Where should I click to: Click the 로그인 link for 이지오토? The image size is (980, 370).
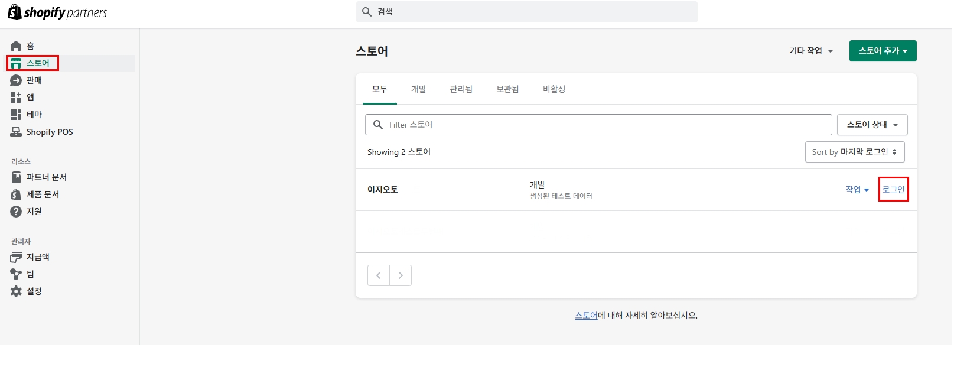[893, 190]
